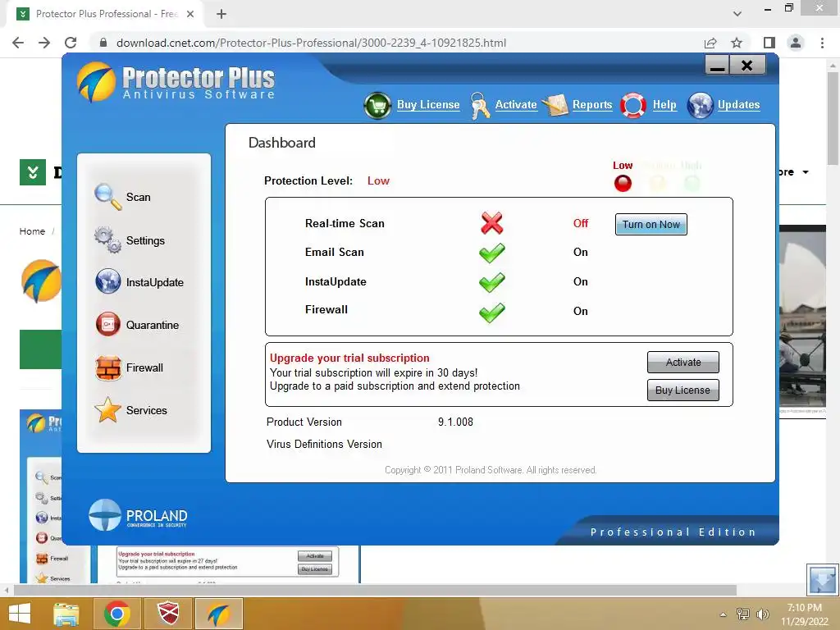Click the browser share page icon
This screenshot has height=630, width=840.
tap(710, 43)
